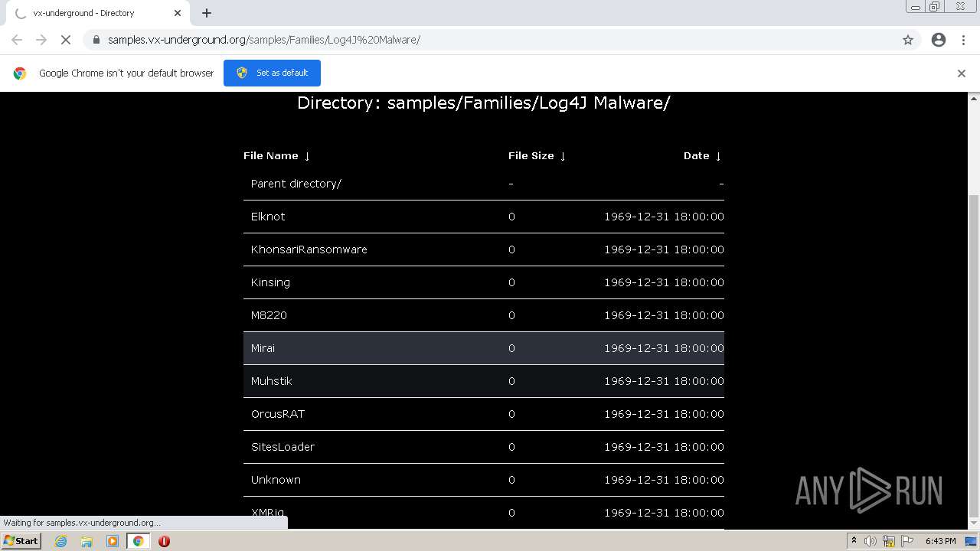Click the Chrome taskbar icon
Viewport: 980px width, 551px height.
click(139, 541)
